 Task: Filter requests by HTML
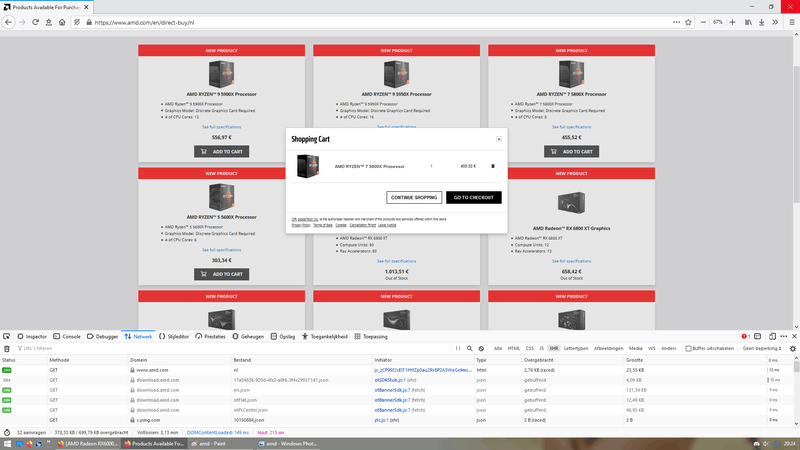point(514,348)
